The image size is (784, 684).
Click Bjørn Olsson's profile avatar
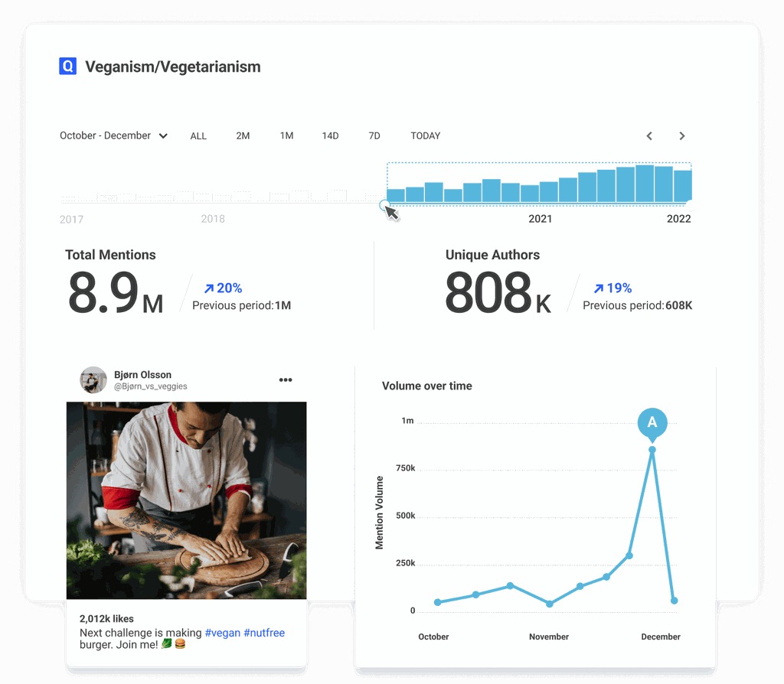pyautogui.click(x=93, y=380)
